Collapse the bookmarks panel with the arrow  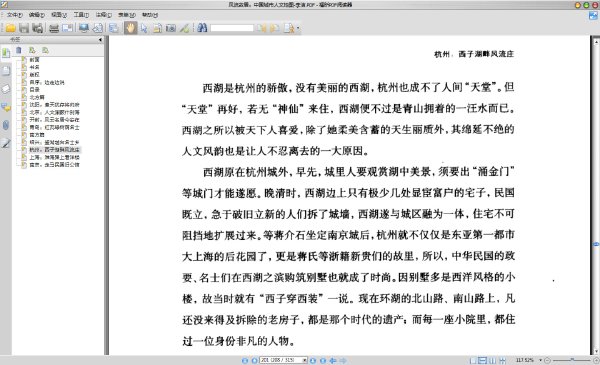[100, 39]
